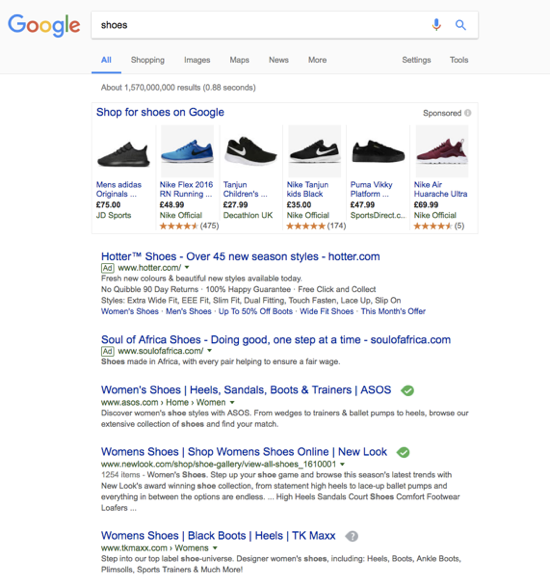Expand arrow next to asos.com Women breadcrumb
This screenshot has height=586, width=550.
point(232,403)
